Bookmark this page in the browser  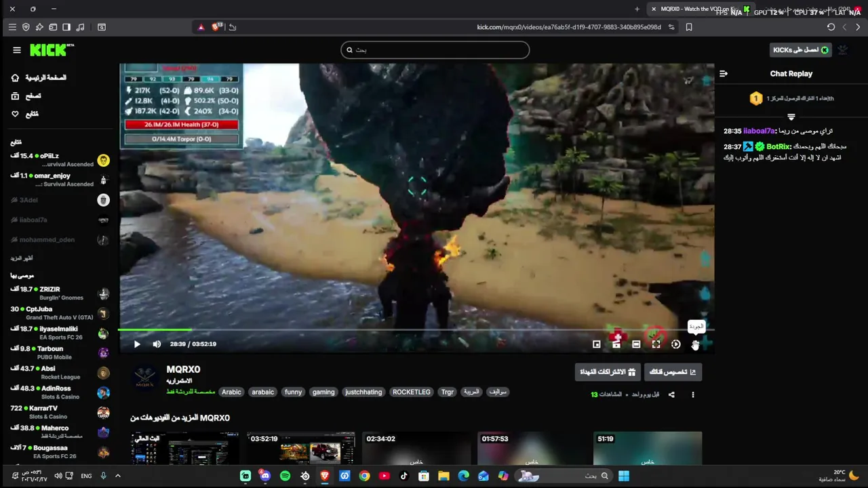point(689,27)
